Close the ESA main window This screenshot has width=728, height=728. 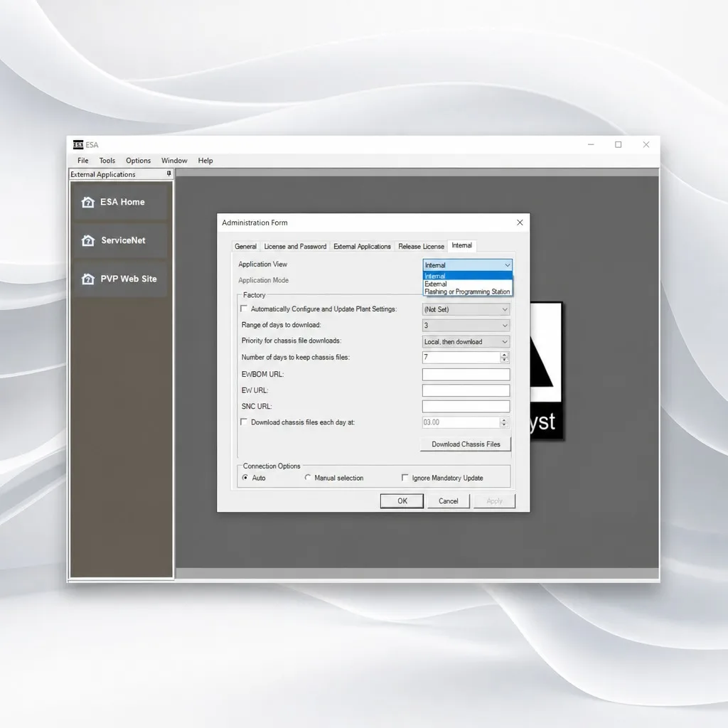(646, 145)
